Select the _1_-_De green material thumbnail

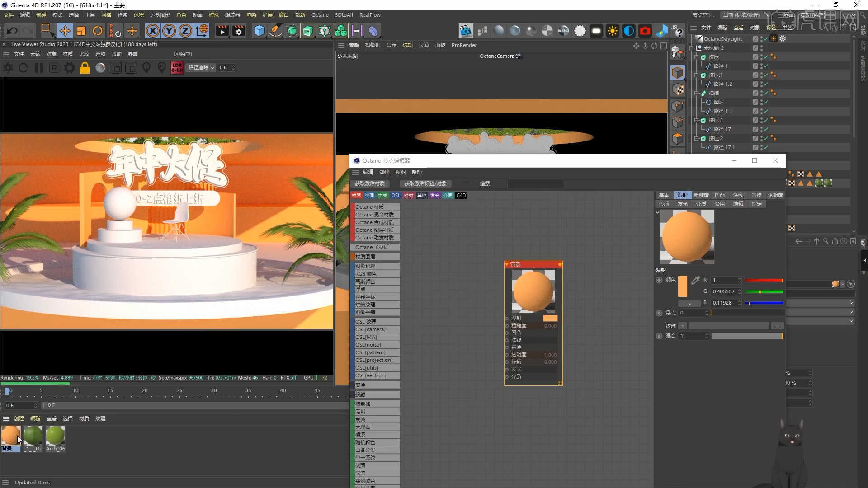33,436
